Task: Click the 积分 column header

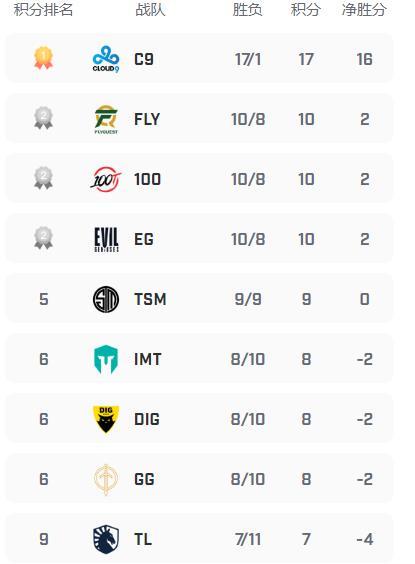Action: coord(306,9)
